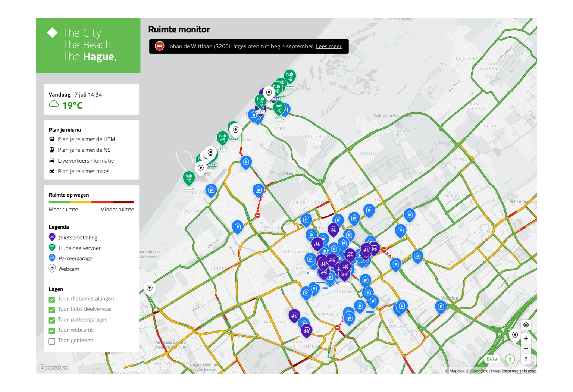
Task: Toggle Toon webcams layer off
Action: (x=52, y=330)
